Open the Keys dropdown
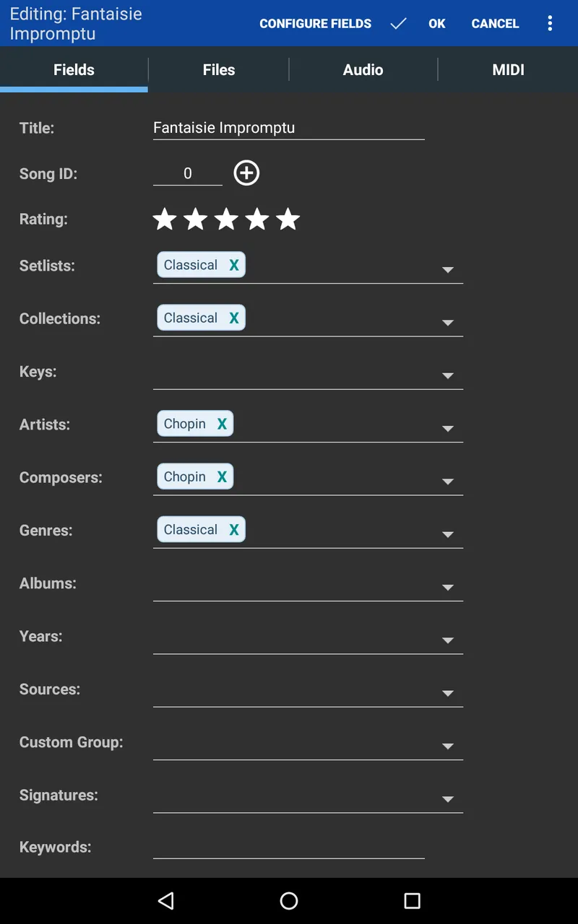 (x=448, y=375)
